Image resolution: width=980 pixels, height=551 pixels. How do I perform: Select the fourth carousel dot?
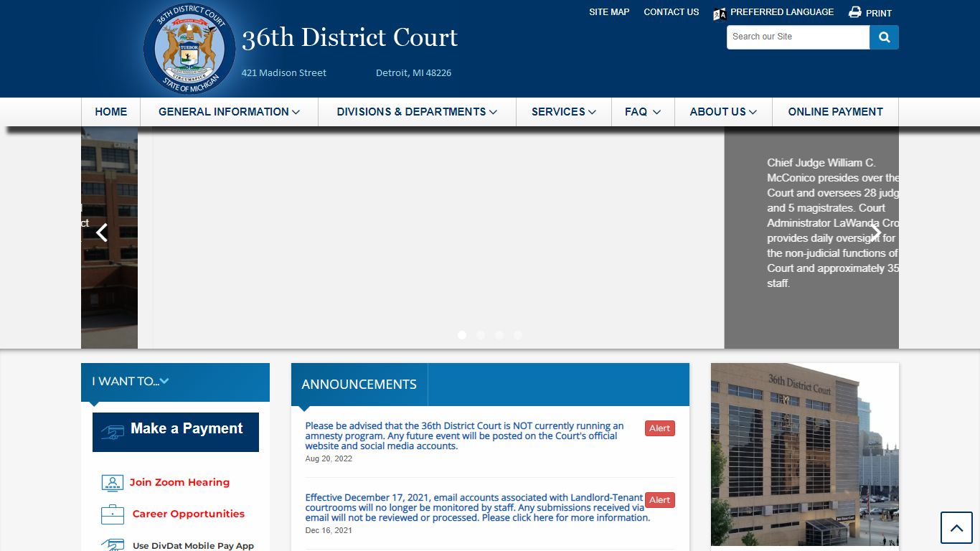pyautogui.click(x=518, y=335)
